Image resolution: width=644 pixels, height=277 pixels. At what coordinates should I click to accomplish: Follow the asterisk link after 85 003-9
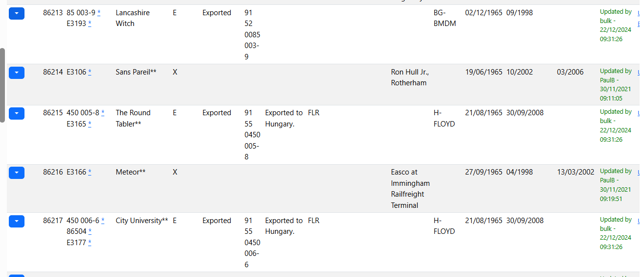tap(99, 13)
